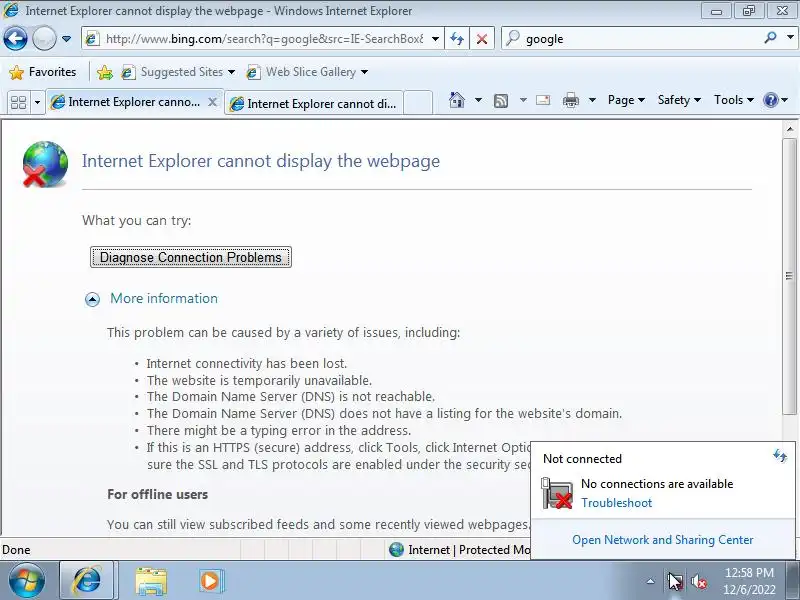Open the Tools menu
This screenshot has height=600, width=800.
734,100
